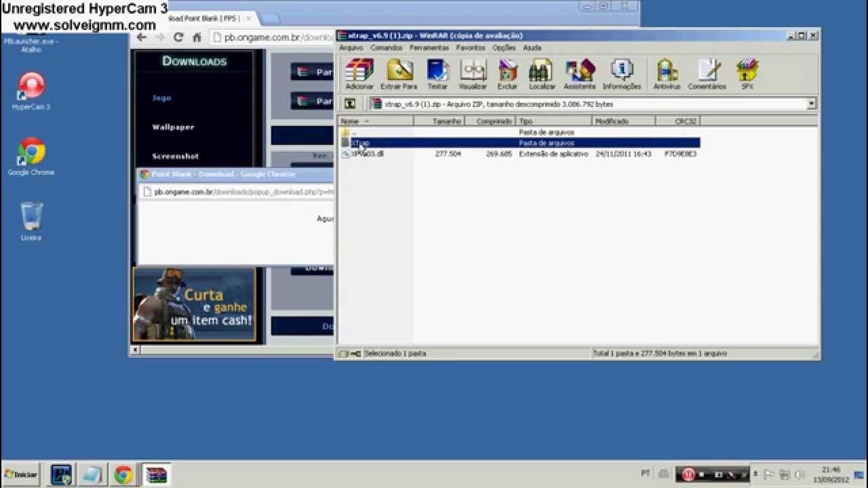Click the 24/11/2011 16:43 modified date cell
Image resolution: width=868 pixels, height=488 pixels.
point(623,154)
